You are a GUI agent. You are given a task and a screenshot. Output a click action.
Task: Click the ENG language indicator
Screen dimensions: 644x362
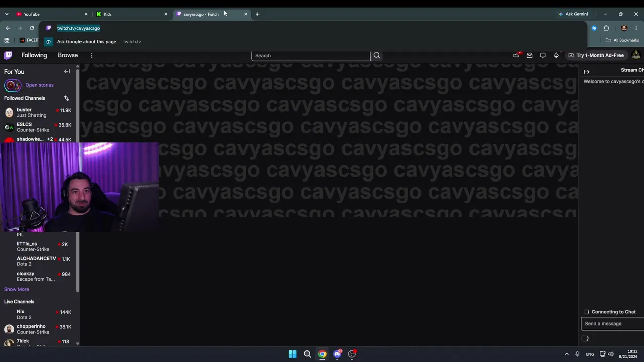(590, 354)
